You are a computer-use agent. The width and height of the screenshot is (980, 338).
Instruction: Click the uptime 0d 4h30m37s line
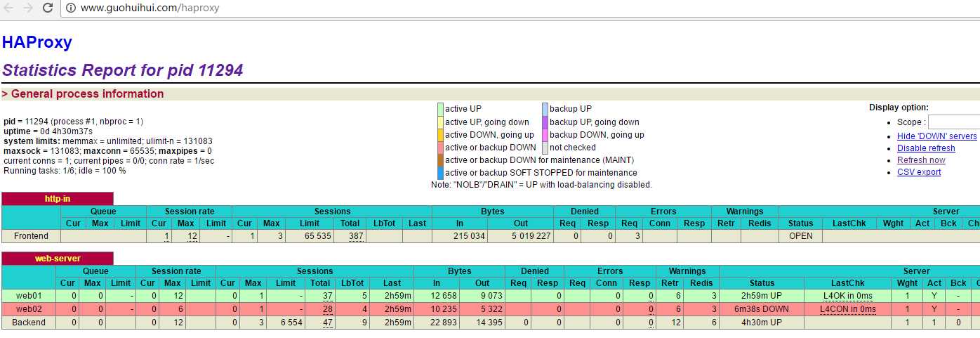48,131
